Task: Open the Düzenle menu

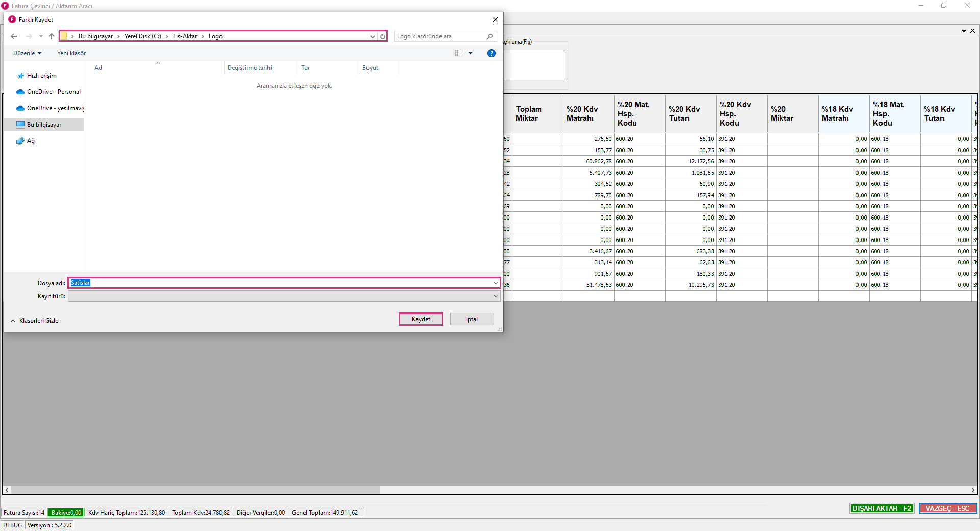Action: coord(27,53)
